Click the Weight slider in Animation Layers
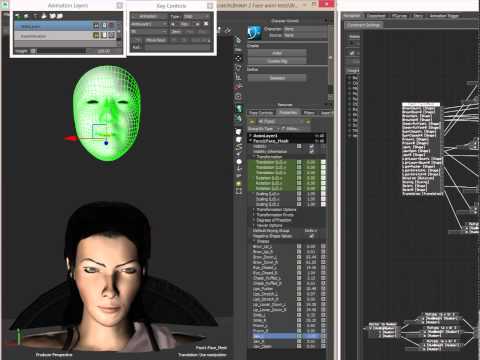Viewport: 480px width, 360px height. tap(61, 51)
